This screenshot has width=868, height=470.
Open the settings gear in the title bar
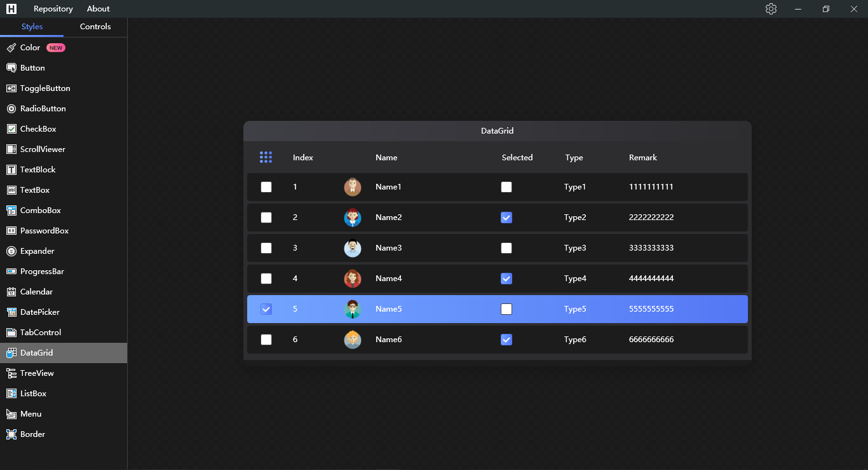tap(771, 8)
